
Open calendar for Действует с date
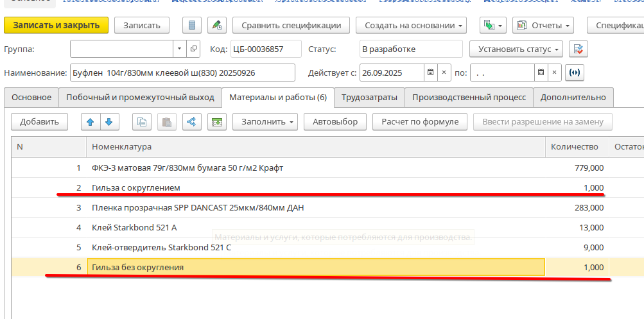tap(430, 73)
